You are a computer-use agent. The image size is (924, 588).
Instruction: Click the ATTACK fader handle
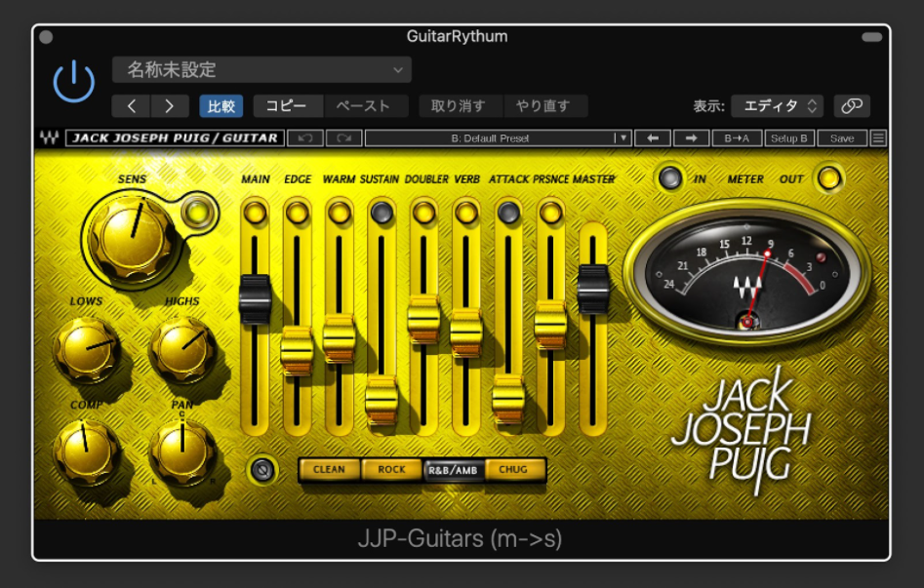508,399
